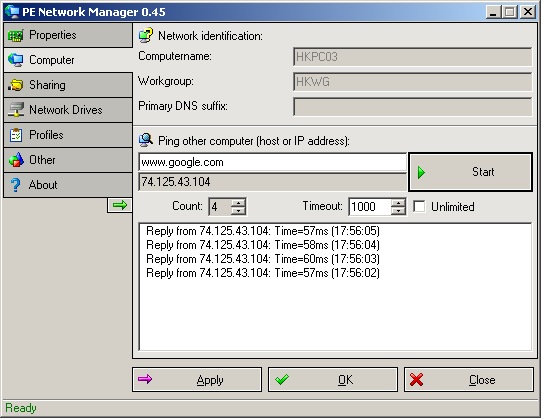Screen dimensions: 541x418
Task: Click the Apply button
Action: tap(197, 380)
